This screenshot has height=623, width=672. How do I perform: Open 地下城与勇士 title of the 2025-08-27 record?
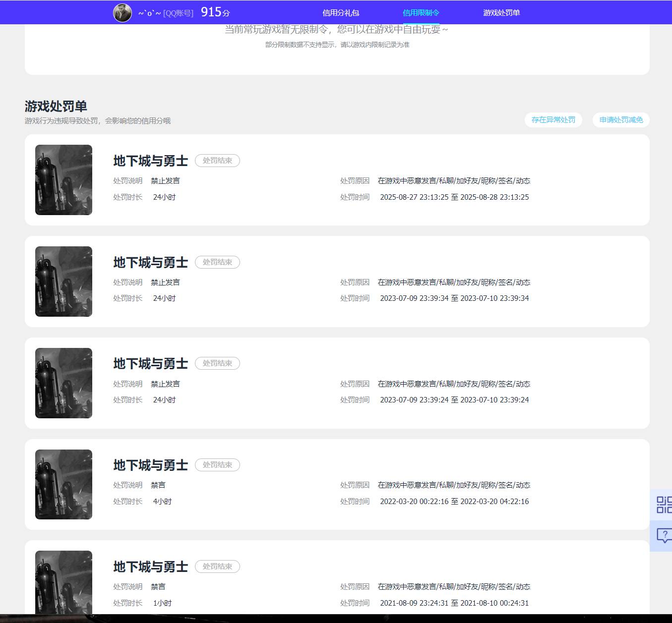[150, 161]
